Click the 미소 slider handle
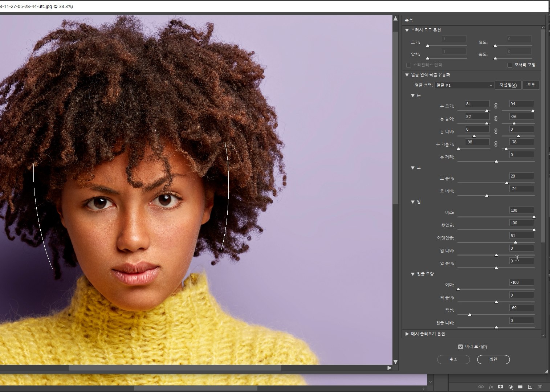This screenshot has height=392, width=550. point(534,217)
